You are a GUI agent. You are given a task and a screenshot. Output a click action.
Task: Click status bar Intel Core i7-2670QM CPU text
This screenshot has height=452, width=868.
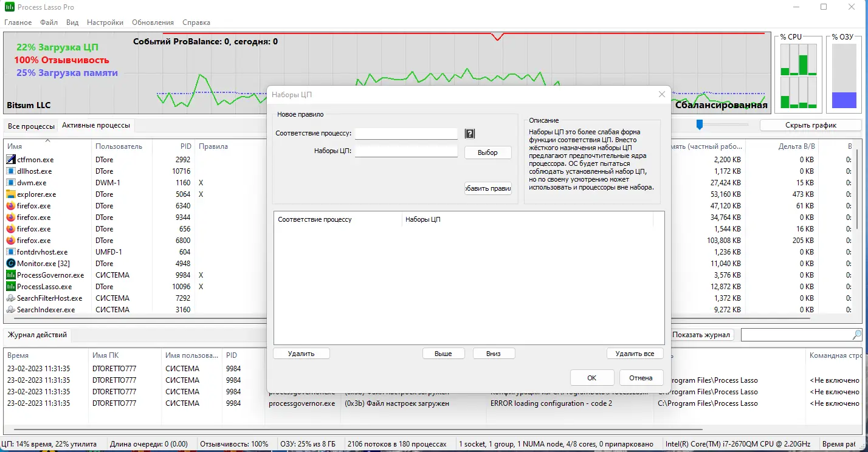point(738,444)
